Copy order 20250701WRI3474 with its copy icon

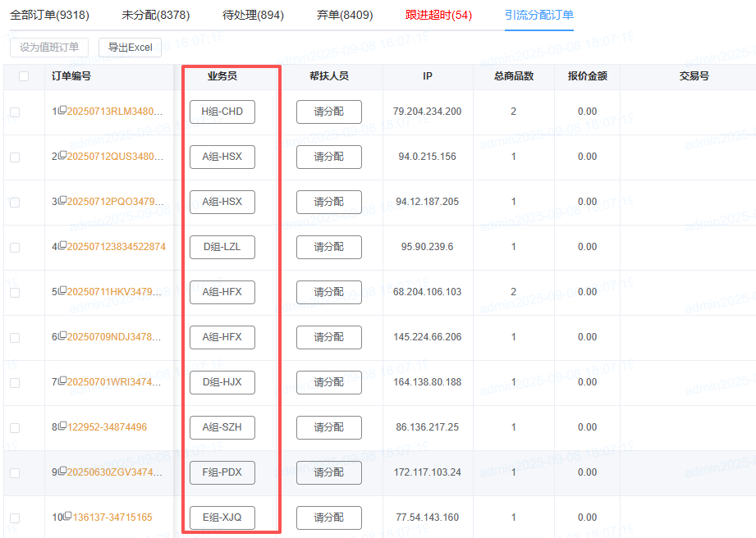point(62,382)
